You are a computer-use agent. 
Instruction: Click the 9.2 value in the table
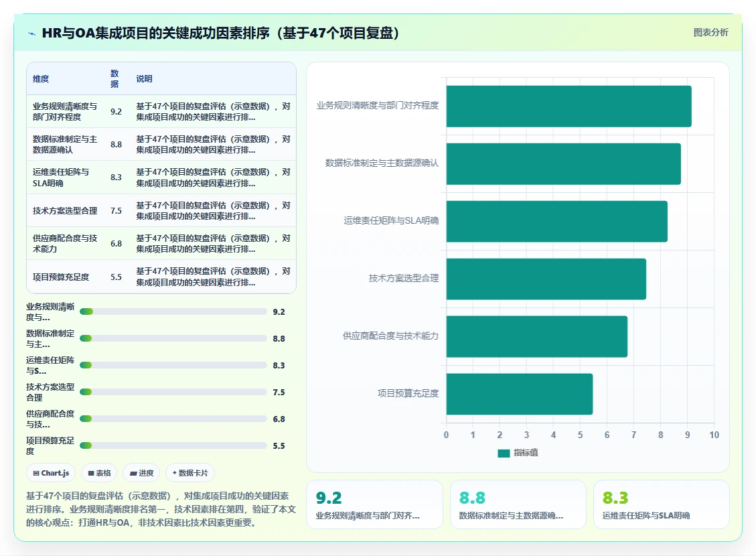117,111
